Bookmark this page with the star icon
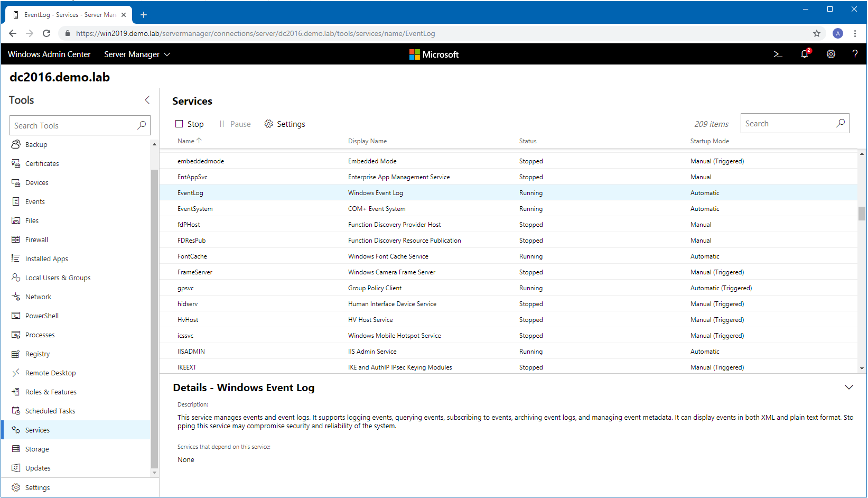The width and height of the screenshot is (868, 498). click(816, 33)
